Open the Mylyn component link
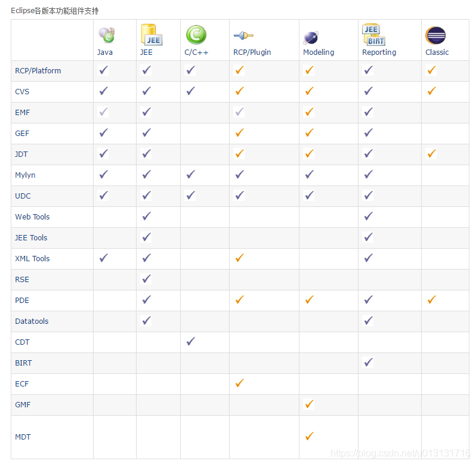The height and width of the screenshot is (464, 476). [26, 175]
